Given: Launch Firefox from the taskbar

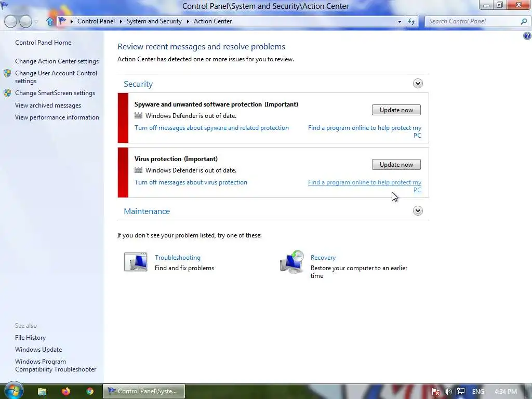Looking at the screenshot, I should [x=66, y=391].
